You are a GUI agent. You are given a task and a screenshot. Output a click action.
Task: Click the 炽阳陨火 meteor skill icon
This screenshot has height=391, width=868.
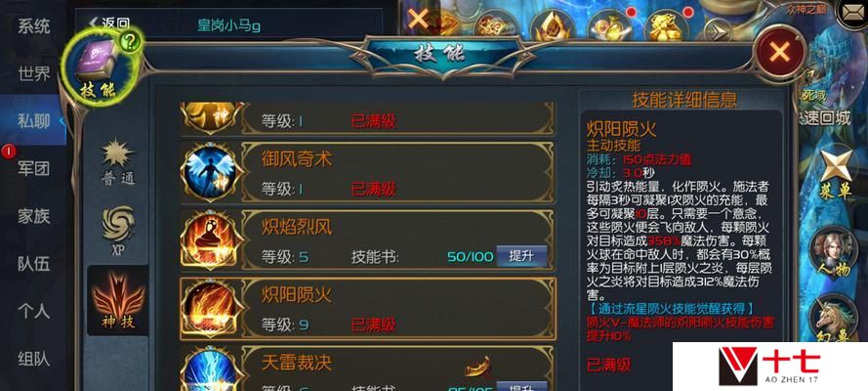pyautogui.click(x=210, y=308)
